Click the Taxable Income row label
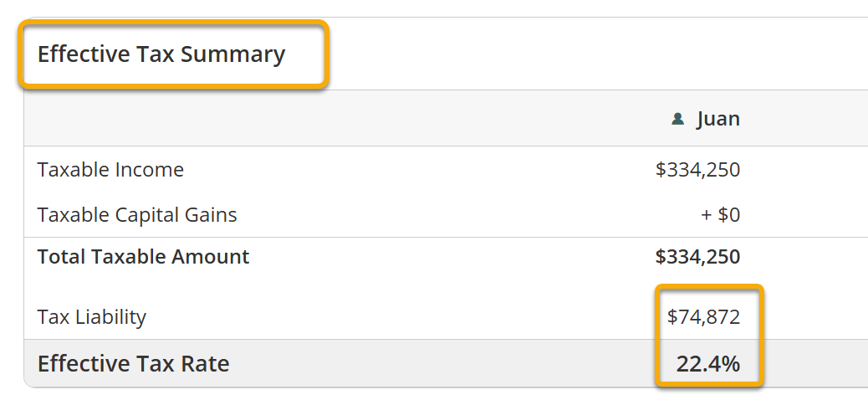The height and width of the screenshot is (400, 868). click(x=110, y=170)
